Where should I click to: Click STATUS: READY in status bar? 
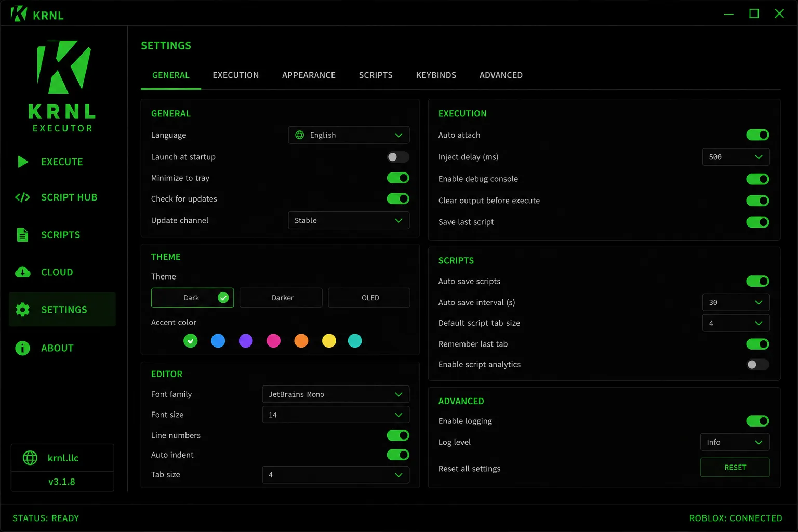click(46, 518)
